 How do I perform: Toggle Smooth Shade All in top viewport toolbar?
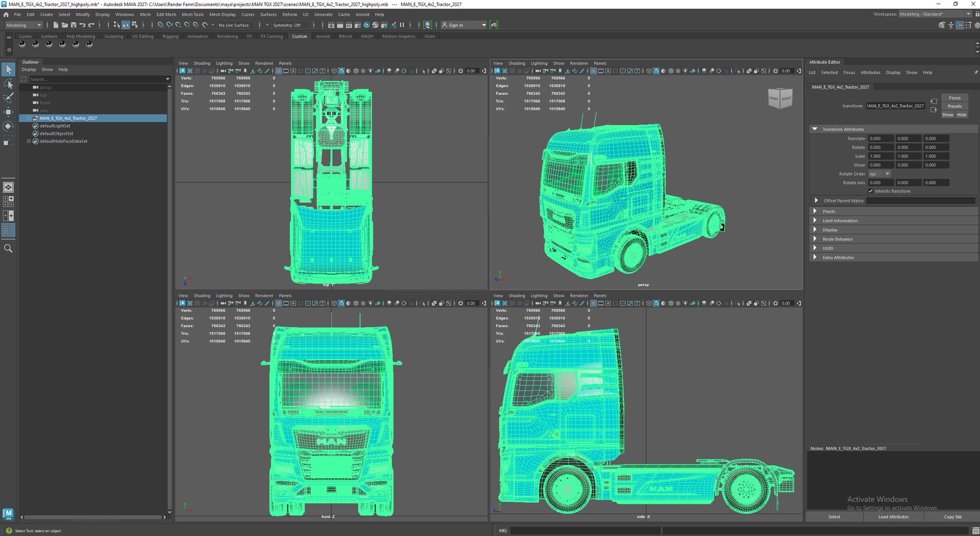tap(341, 71)
